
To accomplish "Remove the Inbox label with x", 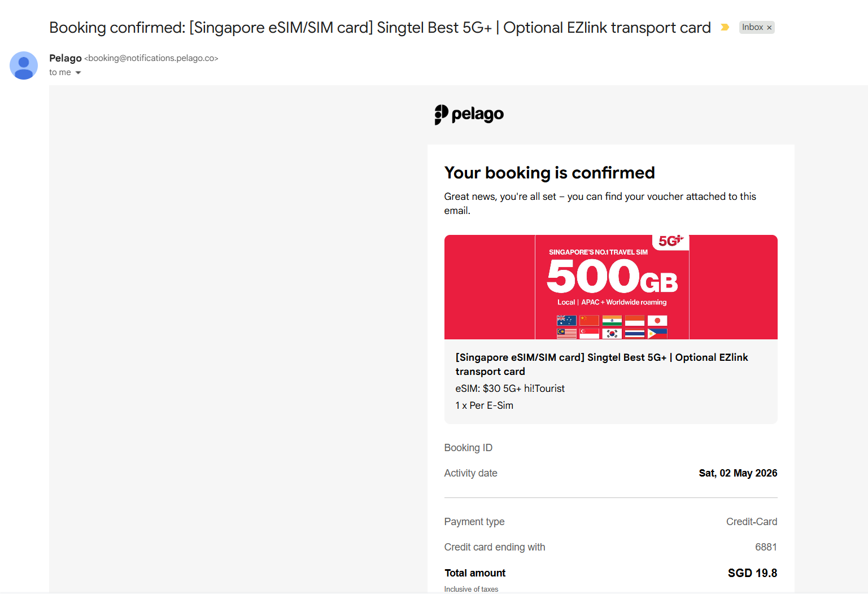I will coord(769,28).
